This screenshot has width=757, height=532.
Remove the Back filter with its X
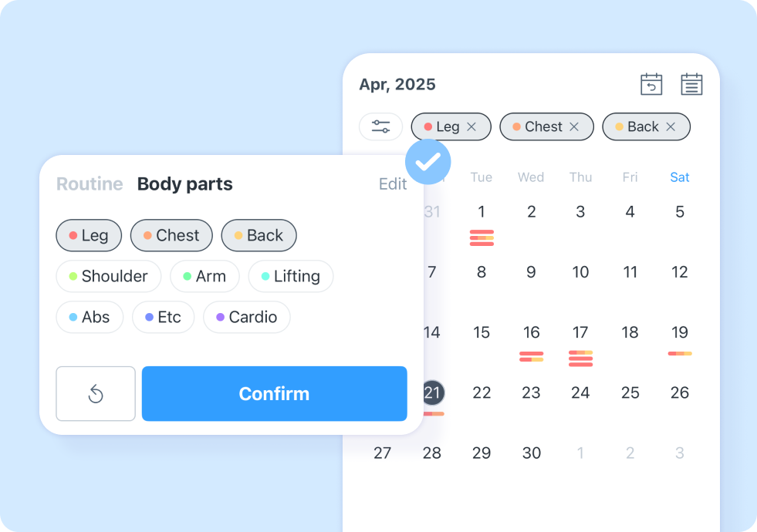point(671,126)
